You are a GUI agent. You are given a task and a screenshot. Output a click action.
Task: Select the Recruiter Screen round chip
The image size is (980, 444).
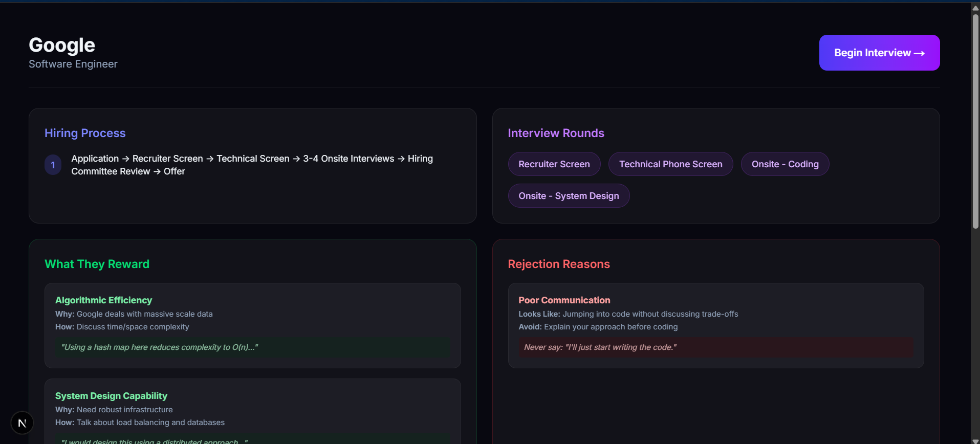[x=554, y=164]
